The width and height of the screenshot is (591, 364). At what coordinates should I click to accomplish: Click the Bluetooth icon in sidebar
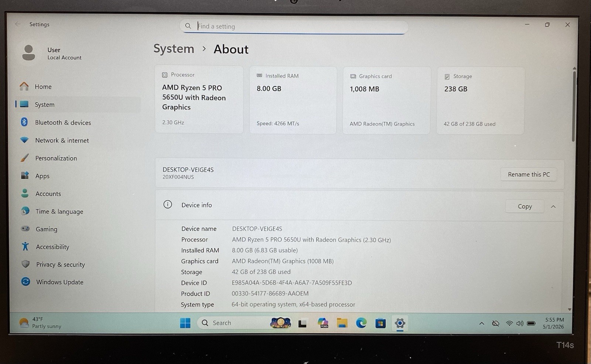click(24, 122)
